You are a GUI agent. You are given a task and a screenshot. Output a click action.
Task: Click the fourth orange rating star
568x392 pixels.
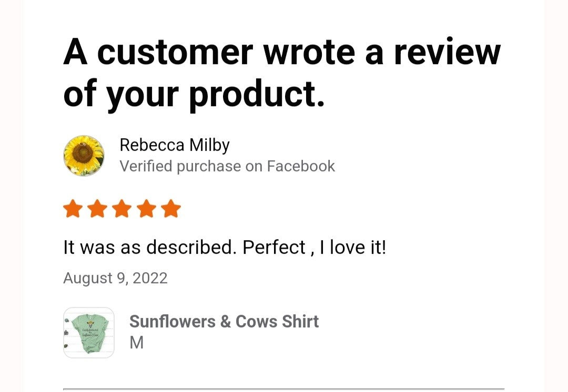tap(147, 209)
